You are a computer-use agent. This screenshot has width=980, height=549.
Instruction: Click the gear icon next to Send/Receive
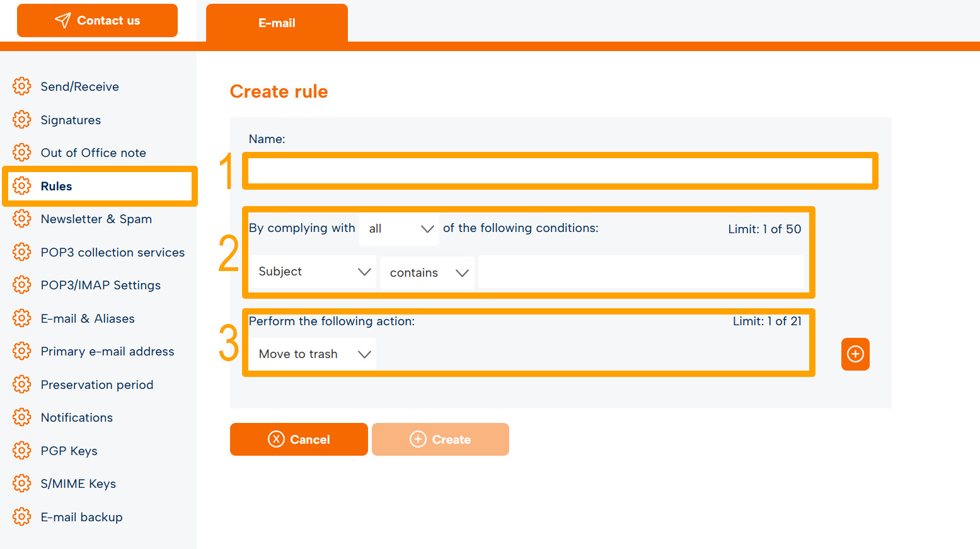[21, 86]
